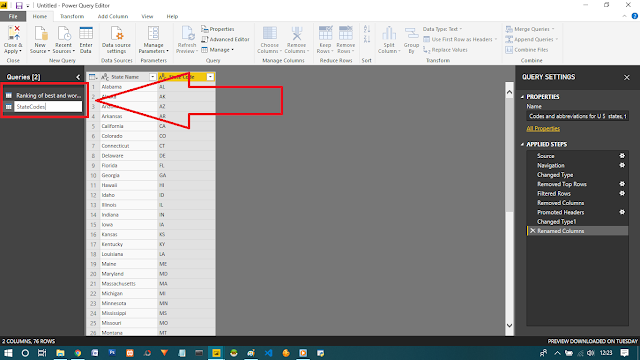Switch to the Add Column tab
Viewport: 640px width, 360px height.
pyautogui.click(x=113, y=16)
